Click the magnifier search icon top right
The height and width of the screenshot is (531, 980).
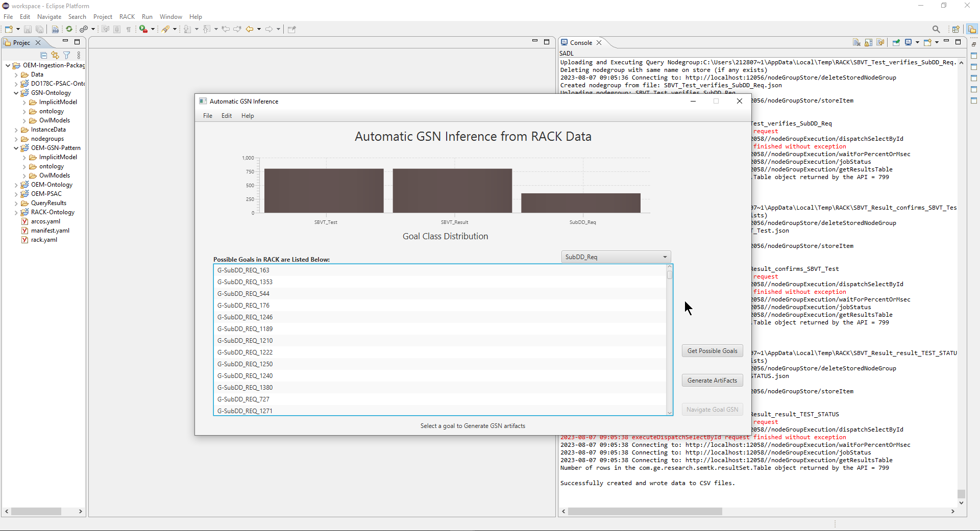pyautogui.click(x=936, y=29)
